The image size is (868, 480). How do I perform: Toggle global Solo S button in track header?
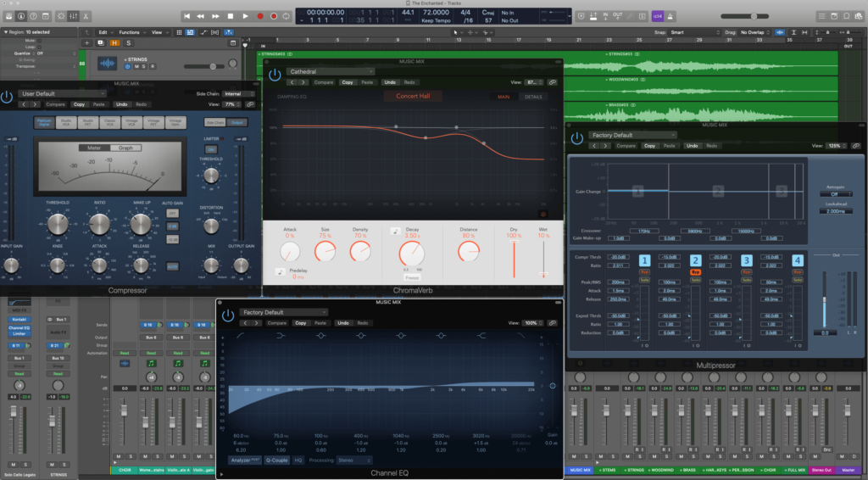129,42
